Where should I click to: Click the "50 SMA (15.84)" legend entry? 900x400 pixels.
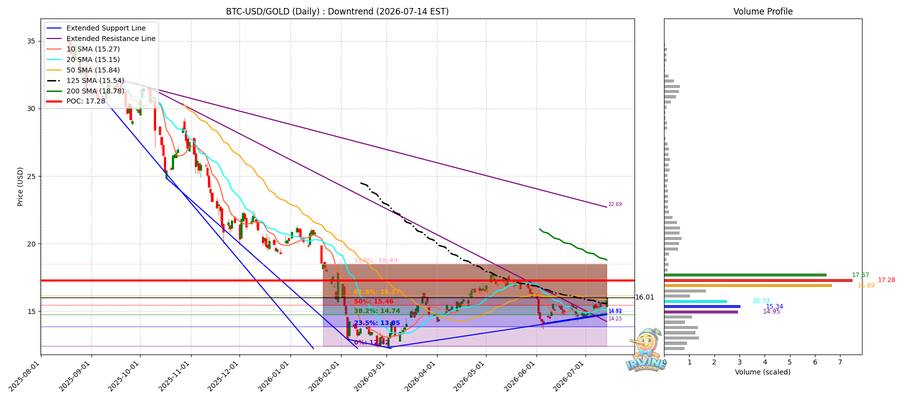[x=82, y=70]
